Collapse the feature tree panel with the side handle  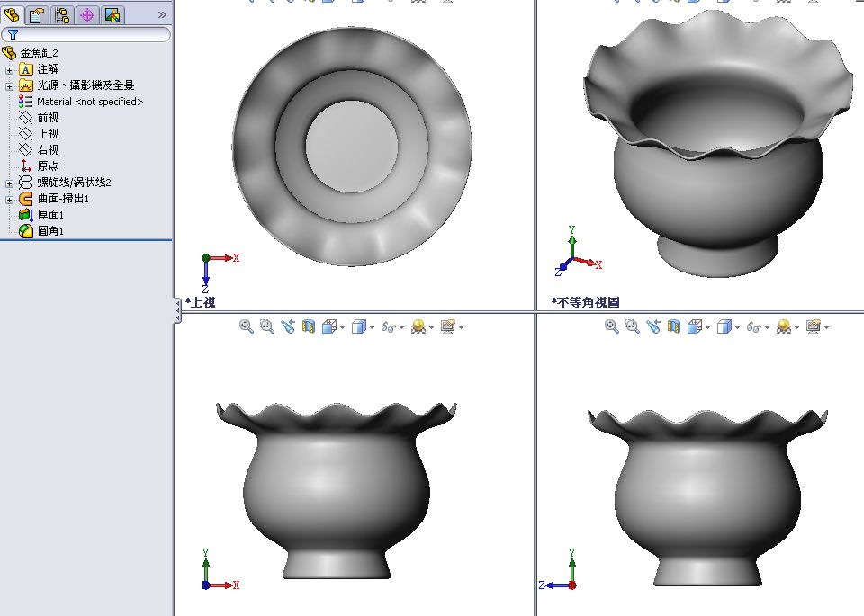(x=177, y=311)
